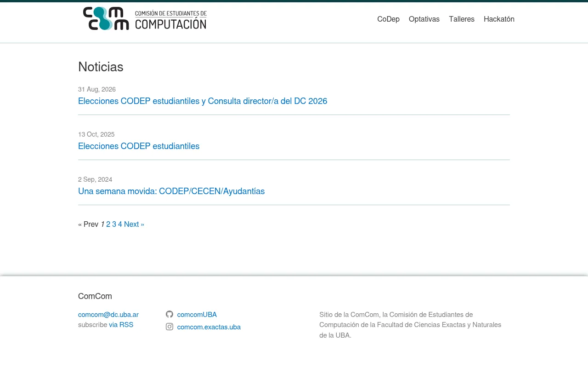Open the comcomUBA GitHub profile link

click(x=197, y=315)
